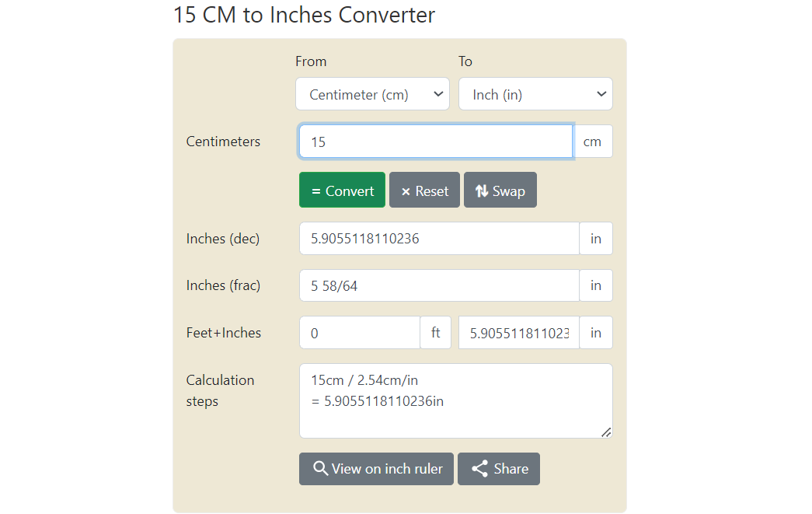Open the To unit dropdown

pyautogui.click(x=535, y=94)
